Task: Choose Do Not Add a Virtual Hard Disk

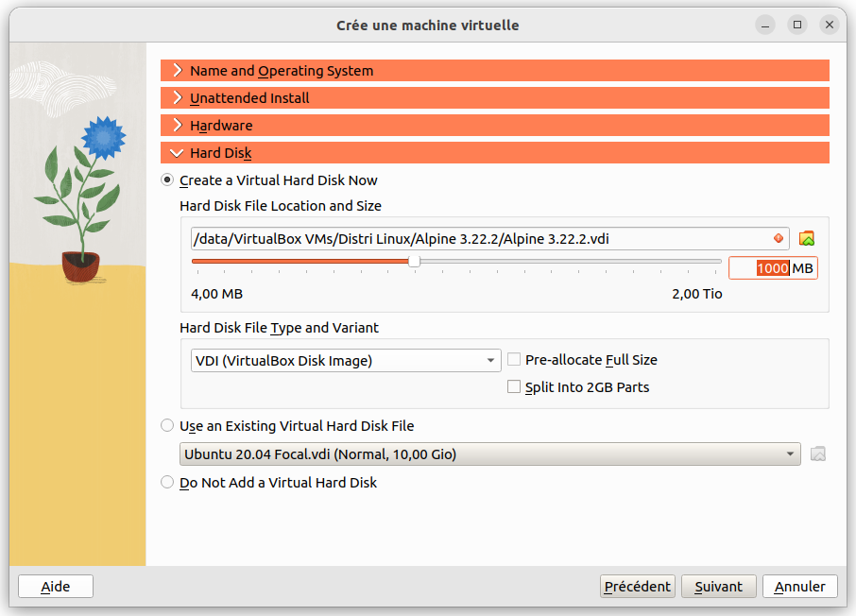Action: point(168,483)
